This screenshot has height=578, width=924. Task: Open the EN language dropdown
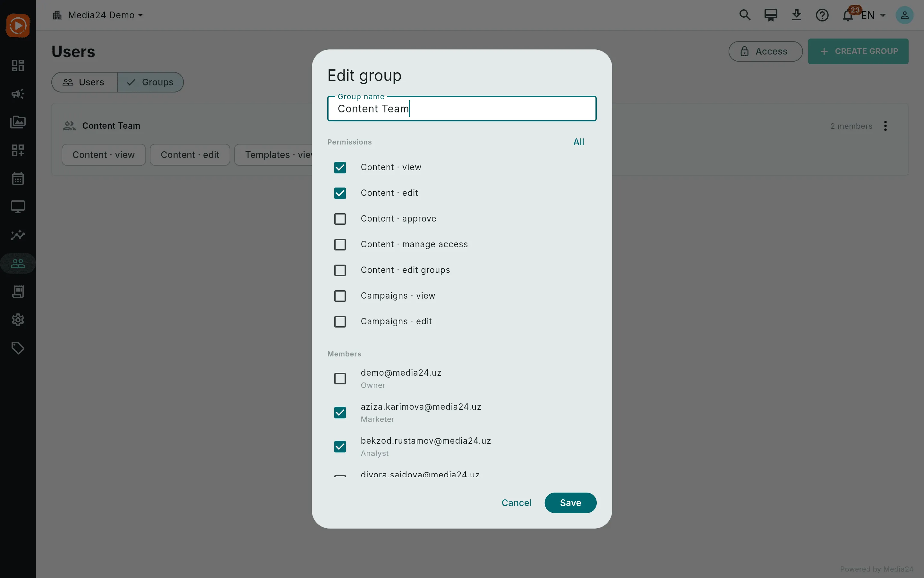coord(873,15)
